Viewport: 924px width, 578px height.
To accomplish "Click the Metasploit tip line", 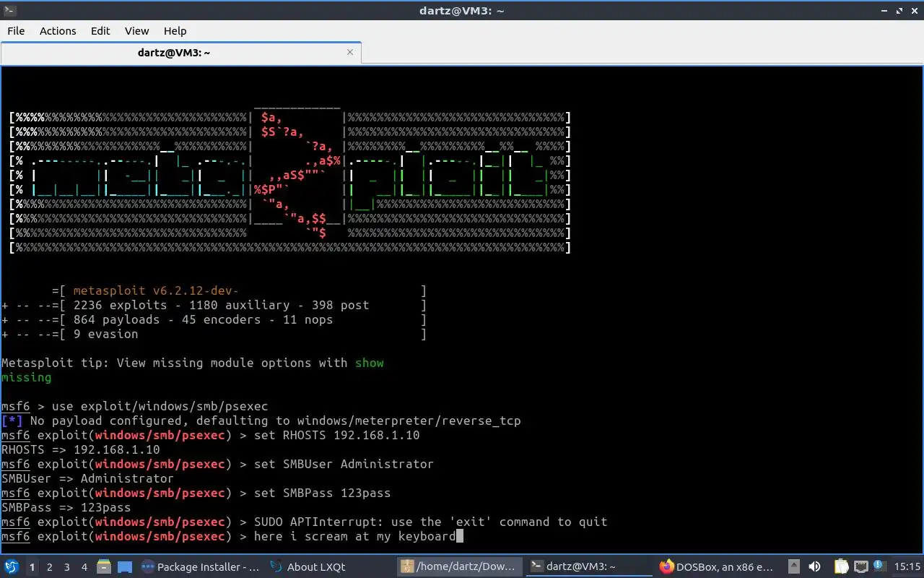I will pyautogui.click(x=192, y=363).
